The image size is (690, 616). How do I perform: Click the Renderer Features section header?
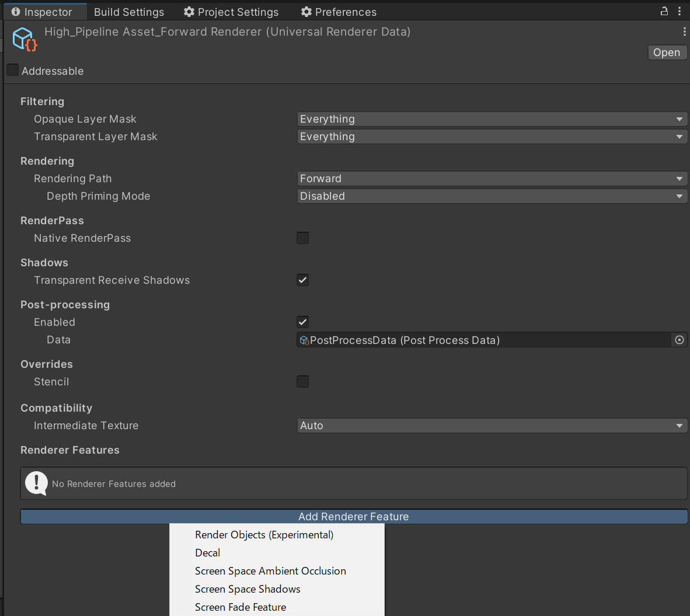(x=70, y=450)
